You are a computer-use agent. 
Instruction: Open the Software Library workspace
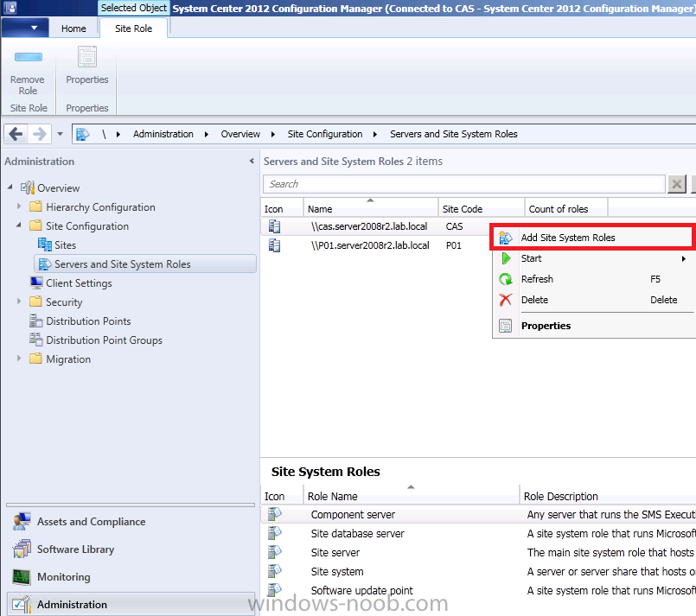[131, 549]
